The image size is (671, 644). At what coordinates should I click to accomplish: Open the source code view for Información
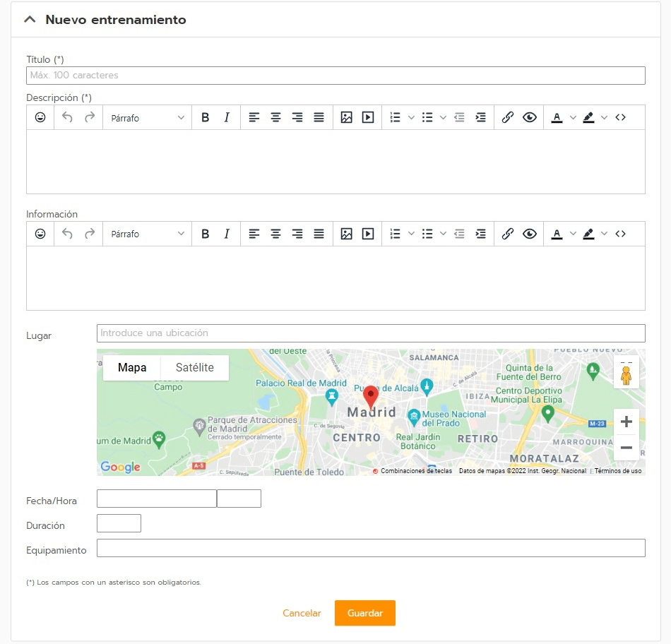(620, 234)
